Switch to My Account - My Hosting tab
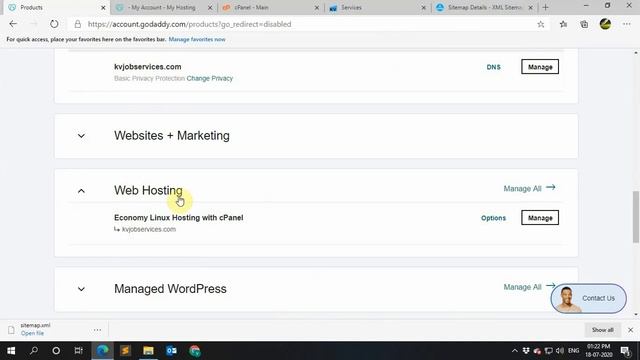This screenshot has width=640, height=360. pyautogui.click(x=163, y=7)
